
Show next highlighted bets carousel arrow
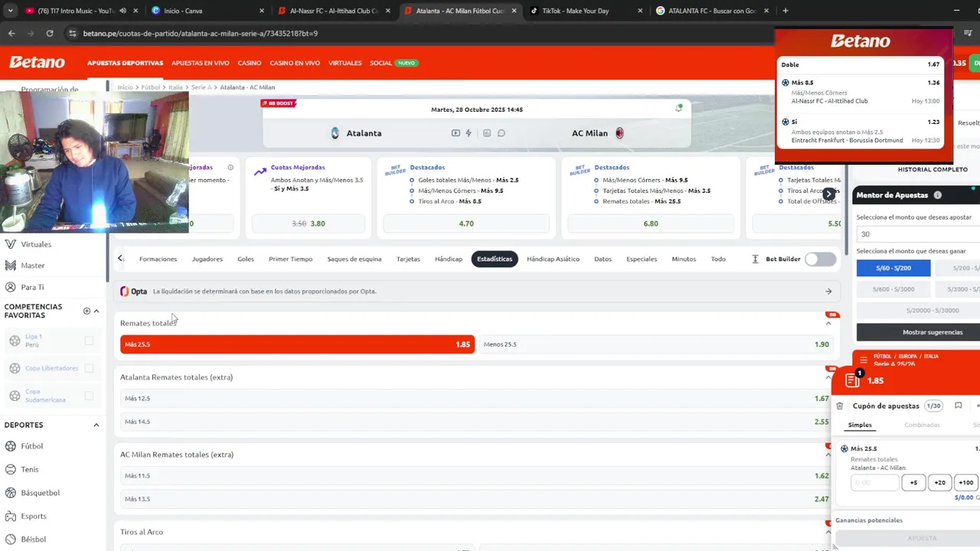tap(828, 194)
